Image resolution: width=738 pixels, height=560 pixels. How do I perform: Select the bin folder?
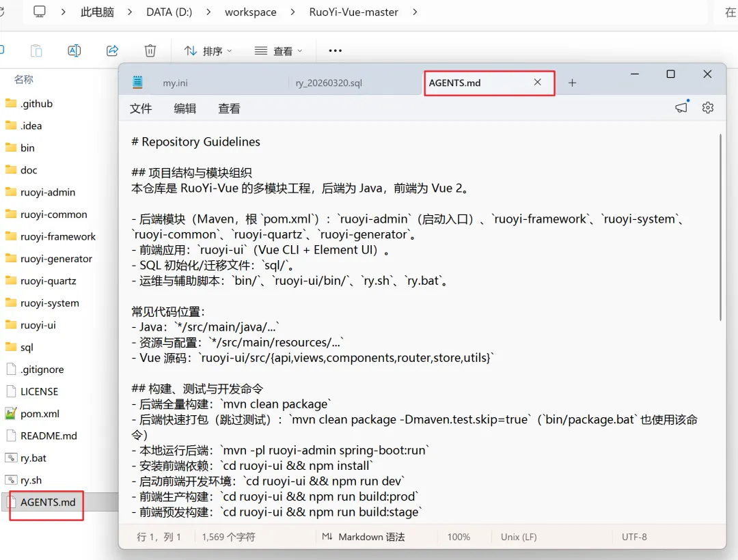tap(20, 148)
